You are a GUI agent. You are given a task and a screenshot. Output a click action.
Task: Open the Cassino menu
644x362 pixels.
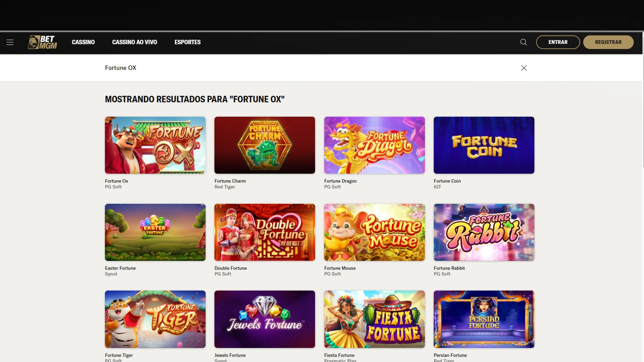coord(83,42)
